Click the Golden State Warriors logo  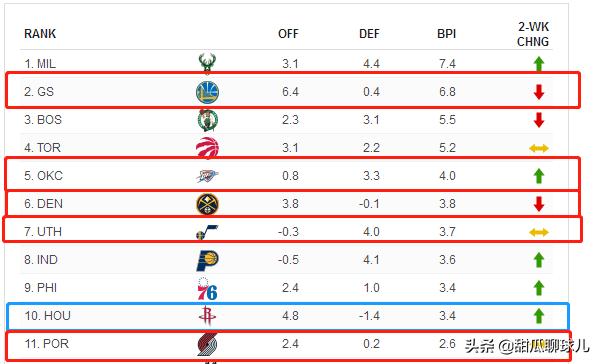(x=207, y=92)
